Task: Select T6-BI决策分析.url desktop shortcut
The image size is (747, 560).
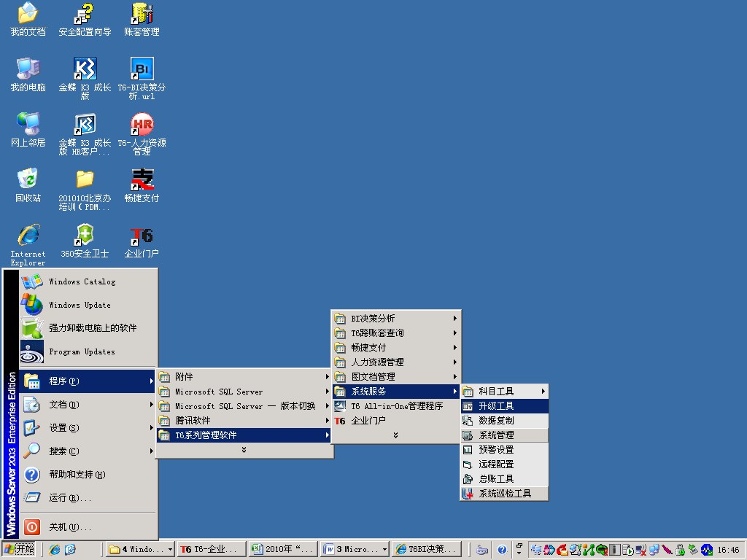Action: (x=142, y=79)
